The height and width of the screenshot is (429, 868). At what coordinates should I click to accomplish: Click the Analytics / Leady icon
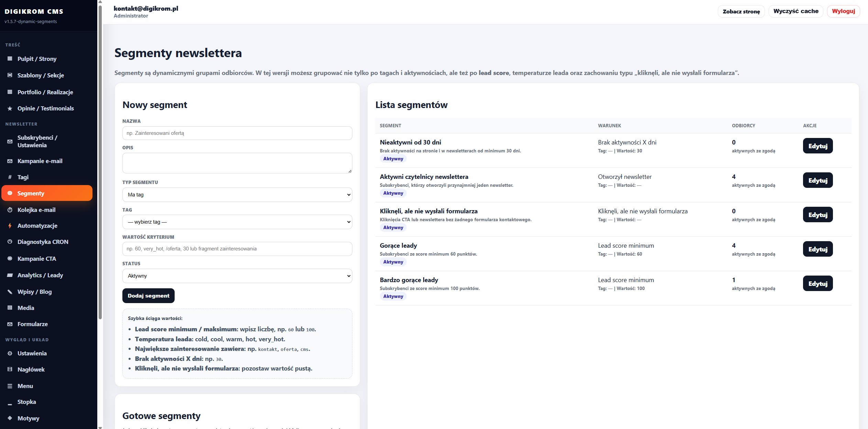pos(10,275)
